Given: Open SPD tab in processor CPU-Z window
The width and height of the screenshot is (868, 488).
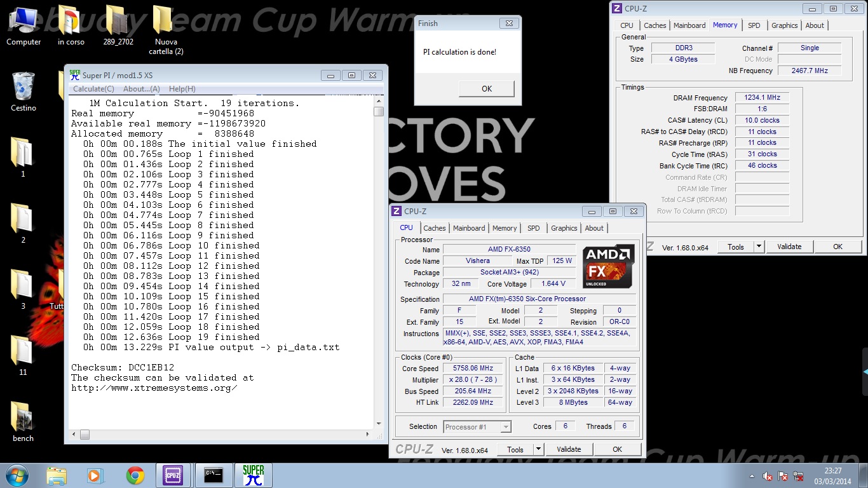Looking at the screenshot, I should (x=533, y=228).
